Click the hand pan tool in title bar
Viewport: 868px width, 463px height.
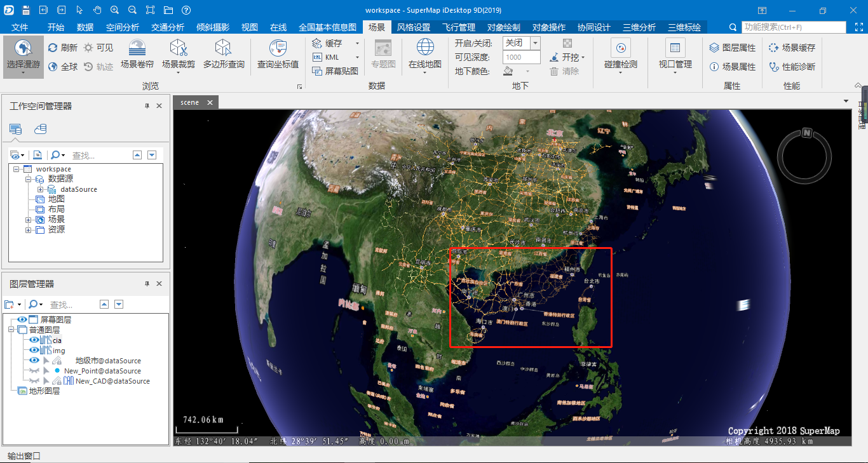pos(97,10)
